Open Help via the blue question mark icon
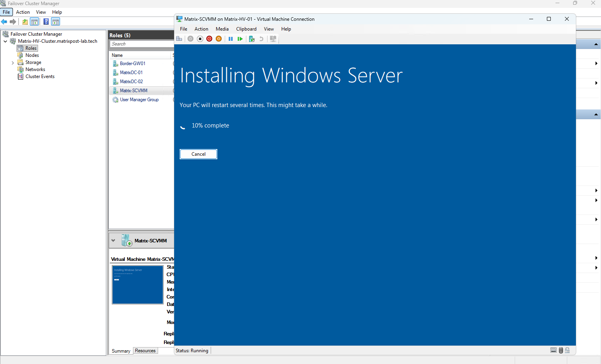The width and height of the screenshot is (601, 364). 46,22
